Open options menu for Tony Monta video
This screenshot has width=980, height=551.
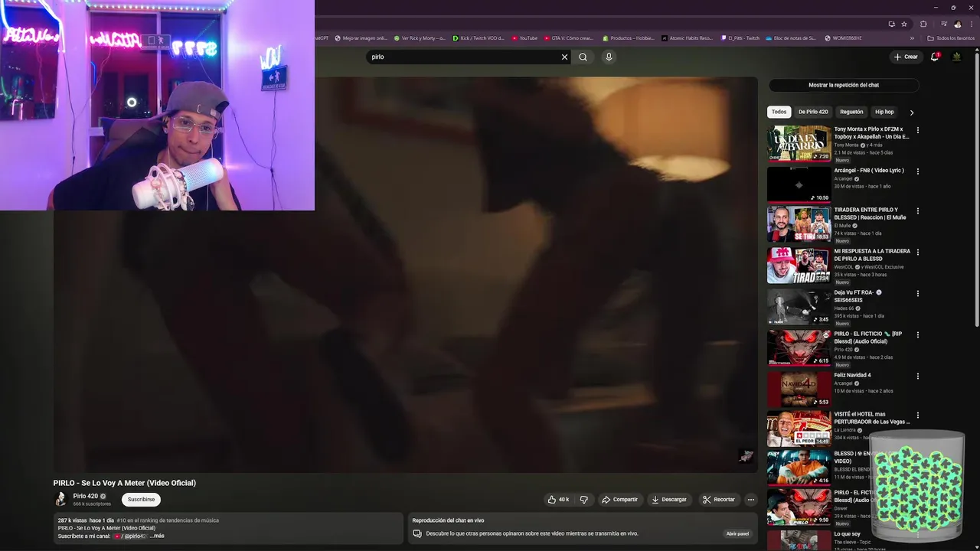pyautogui.click(x=917, y=130)
